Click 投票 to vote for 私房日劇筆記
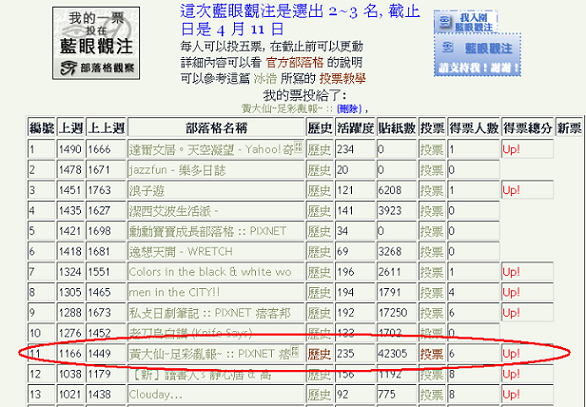This screenshot has height=407, width=586. (432, 313)
